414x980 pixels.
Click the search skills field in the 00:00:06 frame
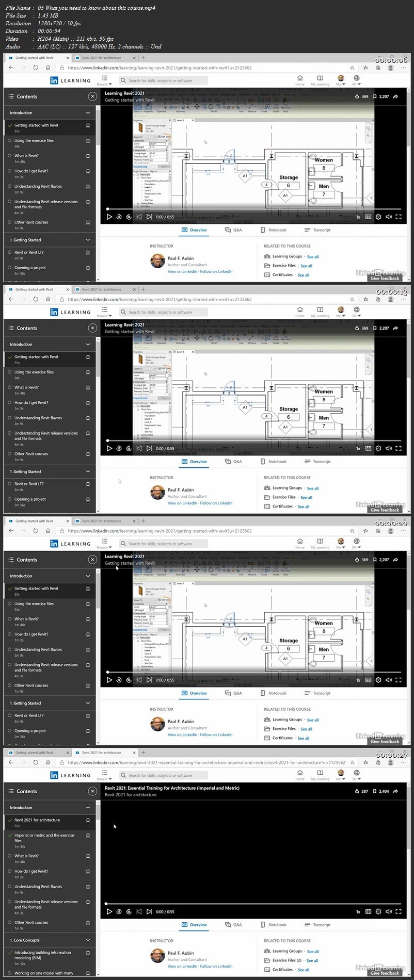coord(163,80)
